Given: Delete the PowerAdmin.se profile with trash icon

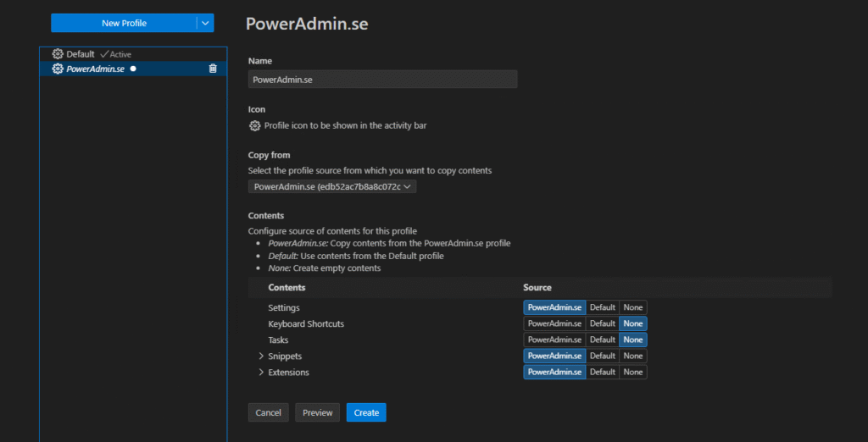Looking at the screenshot, I should click(213, 69).
